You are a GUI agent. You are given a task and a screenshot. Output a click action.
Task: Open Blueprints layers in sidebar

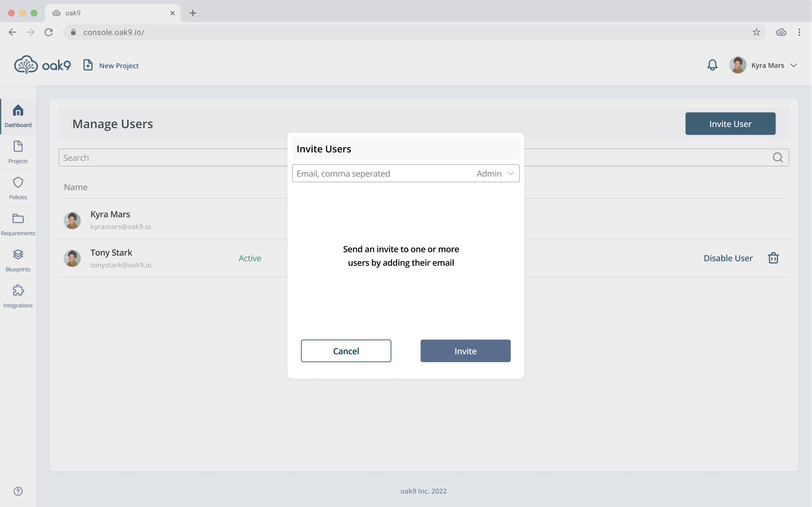(18, 261)
